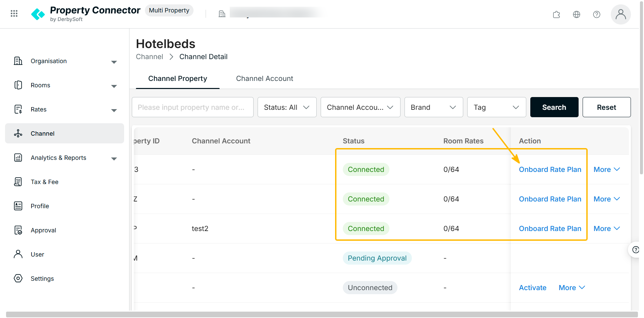Image resolution: width=644 pixels, height=318 pixels.
Task: Click the Channel Detail breadcrumb text
Action: (x=203, y=57)
